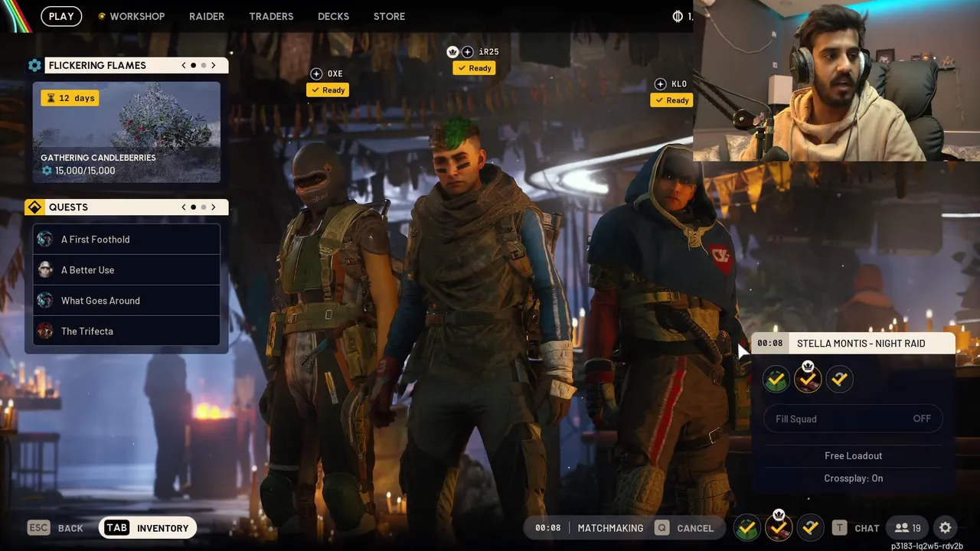Select the Free Loadout option
This screenshot has height=551, width=980.
click(x=853, y=455)
